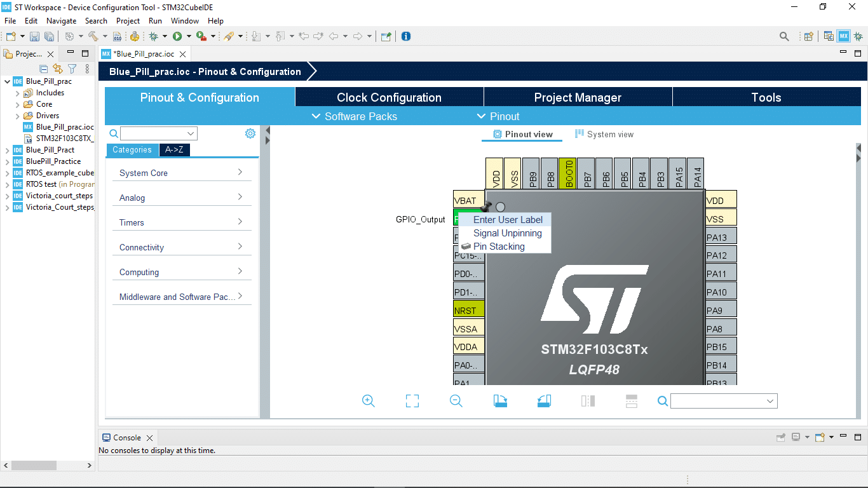868x488 pixels.
Task: Select the RTOS_example_cube project
Action: click(54, 173)
